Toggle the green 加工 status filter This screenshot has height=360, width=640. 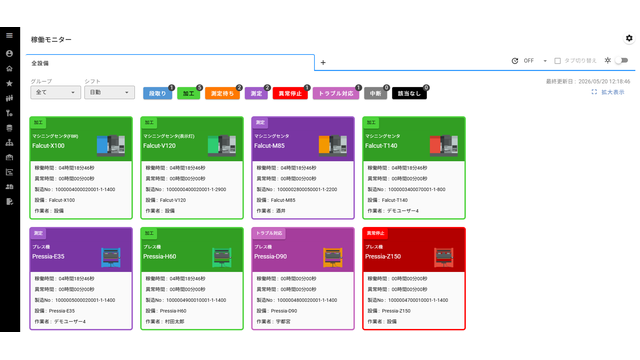(x=189, y=93)
